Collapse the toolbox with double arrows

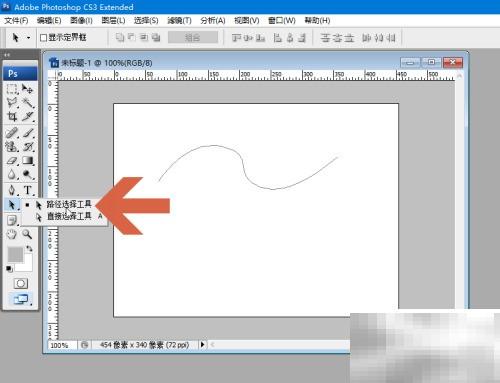tap(7, 54)
